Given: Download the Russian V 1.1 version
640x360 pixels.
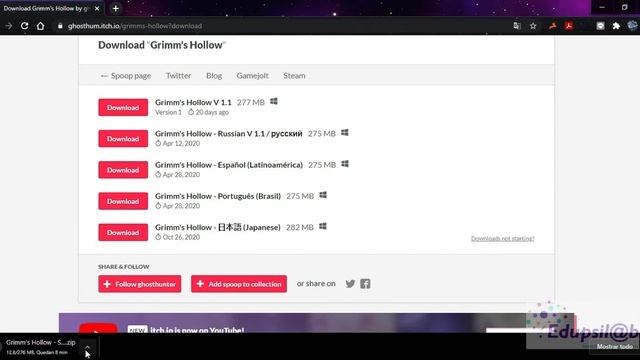Looking at the screenshot, I should click(x=123, y=139).
